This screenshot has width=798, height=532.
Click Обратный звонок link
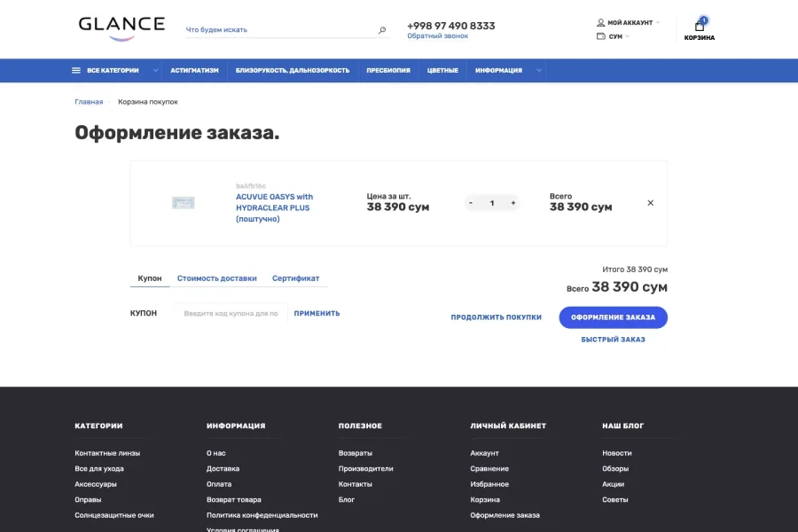coord(438,36)
